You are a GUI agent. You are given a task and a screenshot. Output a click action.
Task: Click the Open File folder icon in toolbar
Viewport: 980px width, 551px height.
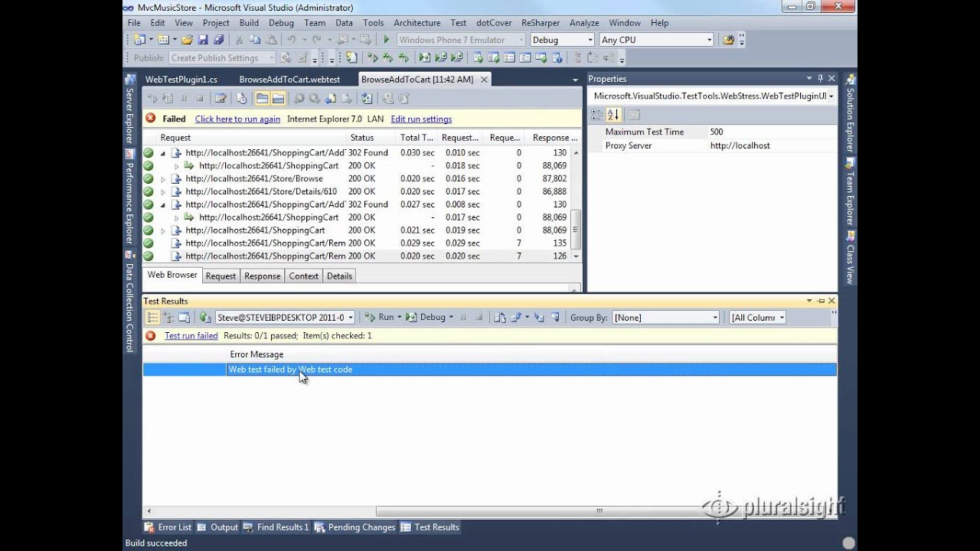click(188, 40)
